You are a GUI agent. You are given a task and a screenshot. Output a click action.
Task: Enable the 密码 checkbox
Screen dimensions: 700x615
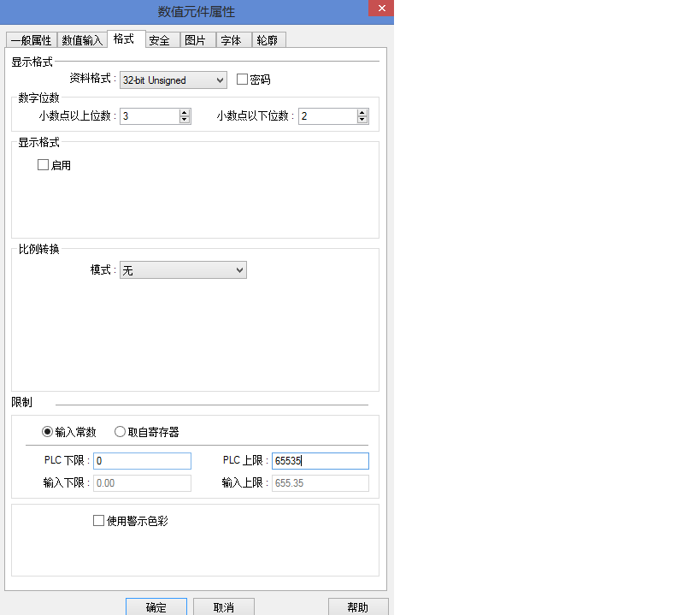242,80
